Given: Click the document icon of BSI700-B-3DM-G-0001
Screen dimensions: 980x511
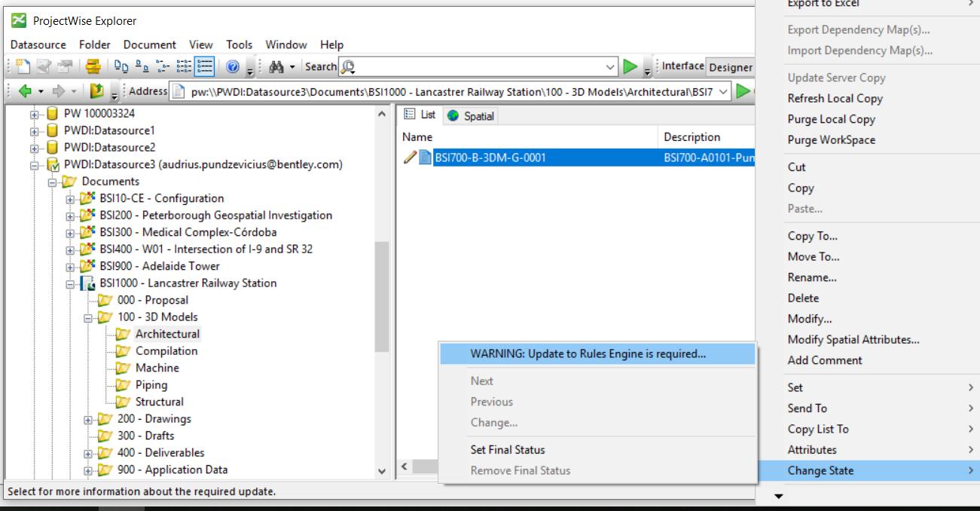Looking at the screenshot, I should (425, 158).
